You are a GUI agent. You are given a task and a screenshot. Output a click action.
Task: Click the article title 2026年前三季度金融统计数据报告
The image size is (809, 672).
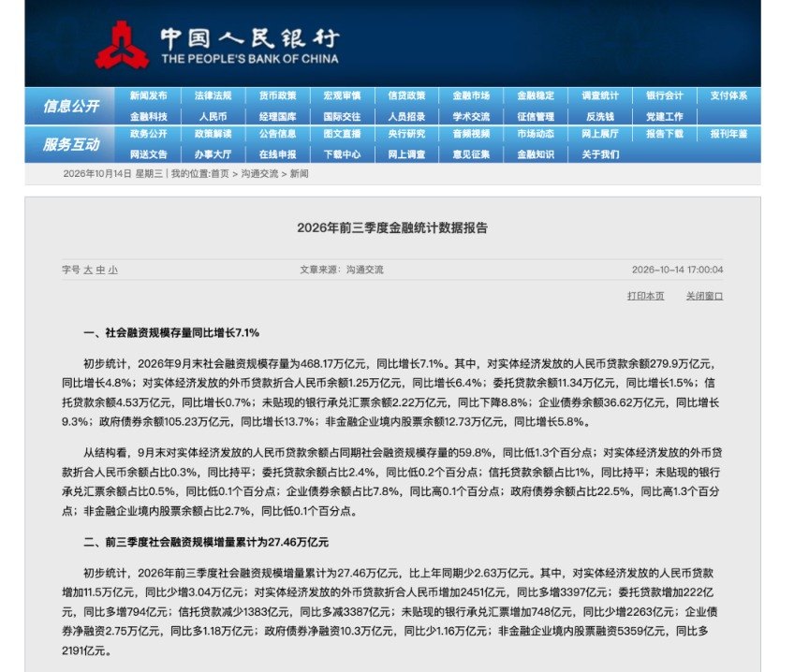(392, 228)
